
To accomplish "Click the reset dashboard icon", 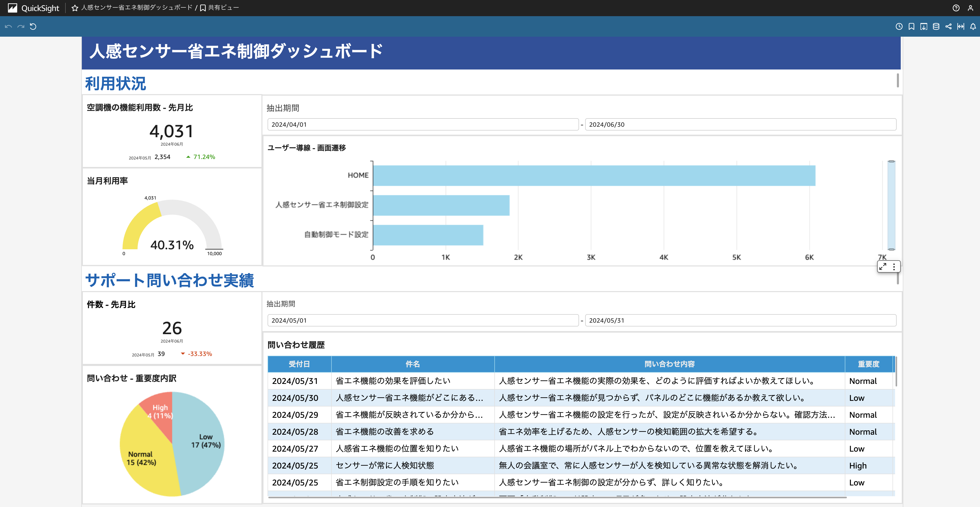I will point(33,26).
